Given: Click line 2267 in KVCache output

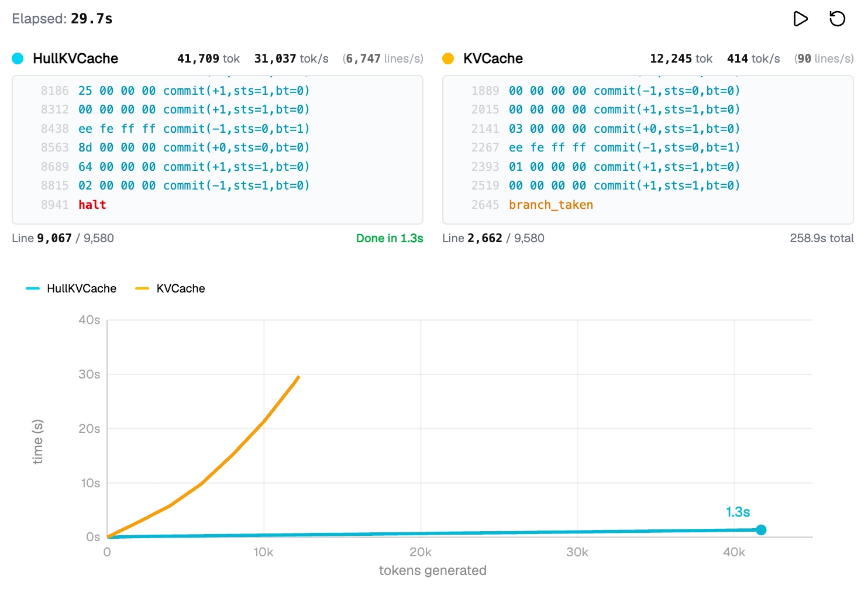Looking at the screenshot, I should (x=606, y=147).
